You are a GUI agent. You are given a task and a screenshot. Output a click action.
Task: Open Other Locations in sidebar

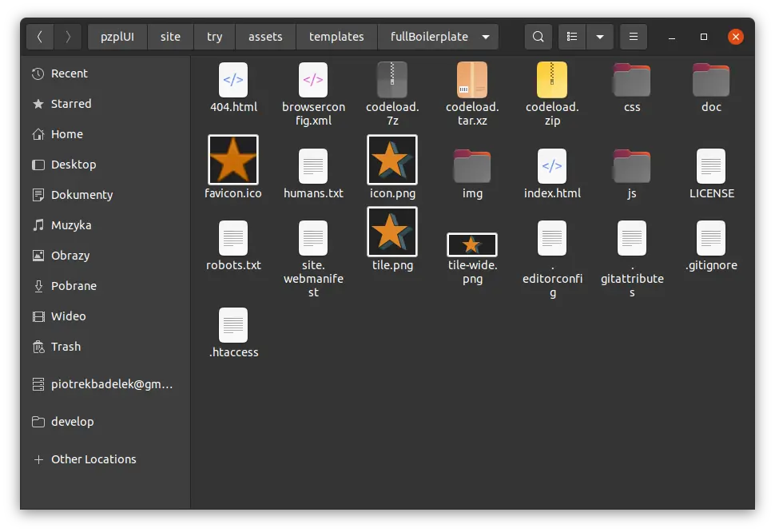[93, 459]
